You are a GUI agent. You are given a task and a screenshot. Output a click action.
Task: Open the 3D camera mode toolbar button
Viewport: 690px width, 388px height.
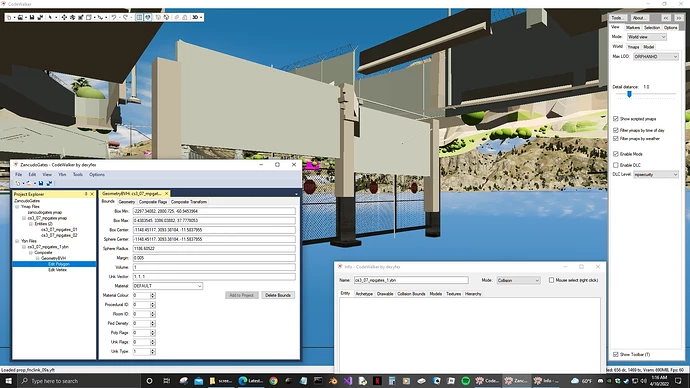coord(197,17)
